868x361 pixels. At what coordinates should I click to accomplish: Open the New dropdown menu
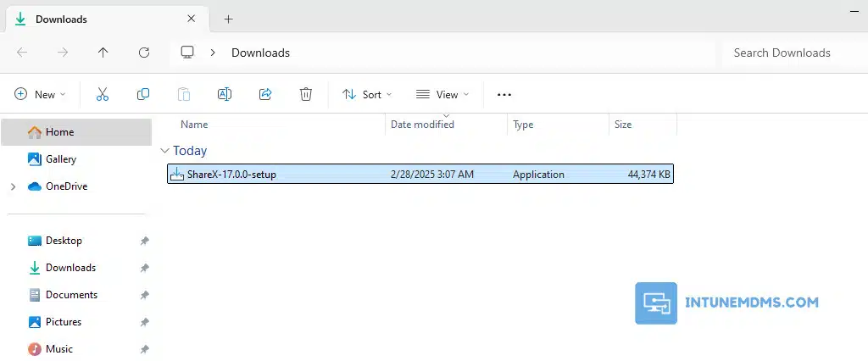pos(40,94)
